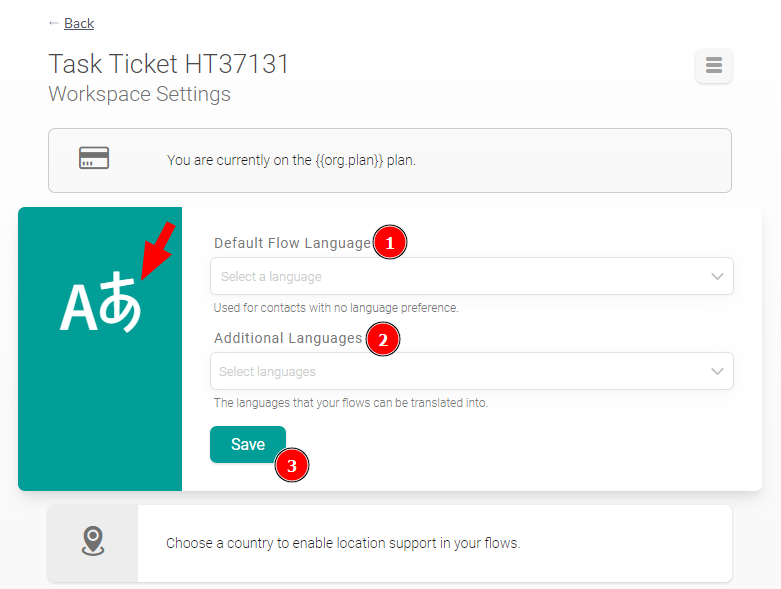Click the numbered badge 2
781x589 pixels.
pos(382,339)
